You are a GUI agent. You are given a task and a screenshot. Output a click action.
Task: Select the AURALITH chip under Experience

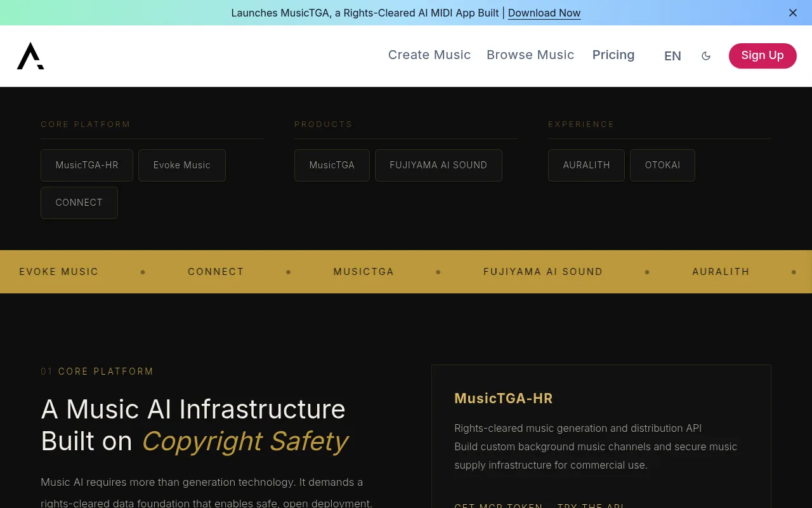click(x=586, y=165)
